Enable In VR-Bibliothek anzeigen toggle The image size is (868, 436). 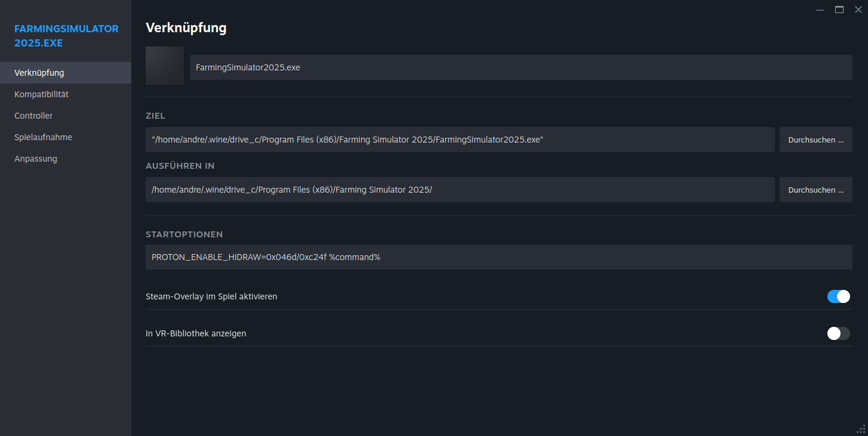tap(838, 333)
